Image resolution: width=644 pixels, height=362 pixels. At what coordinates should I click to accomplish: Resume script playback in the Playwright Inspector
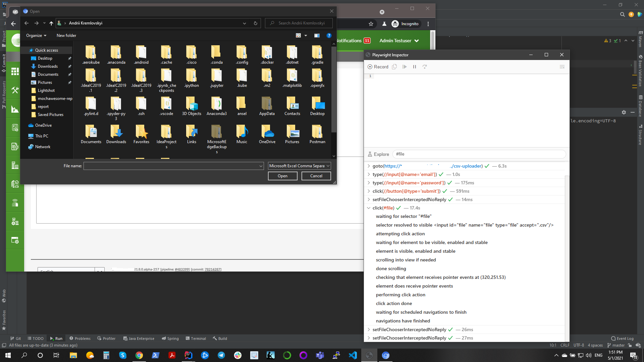coord(405,67)
